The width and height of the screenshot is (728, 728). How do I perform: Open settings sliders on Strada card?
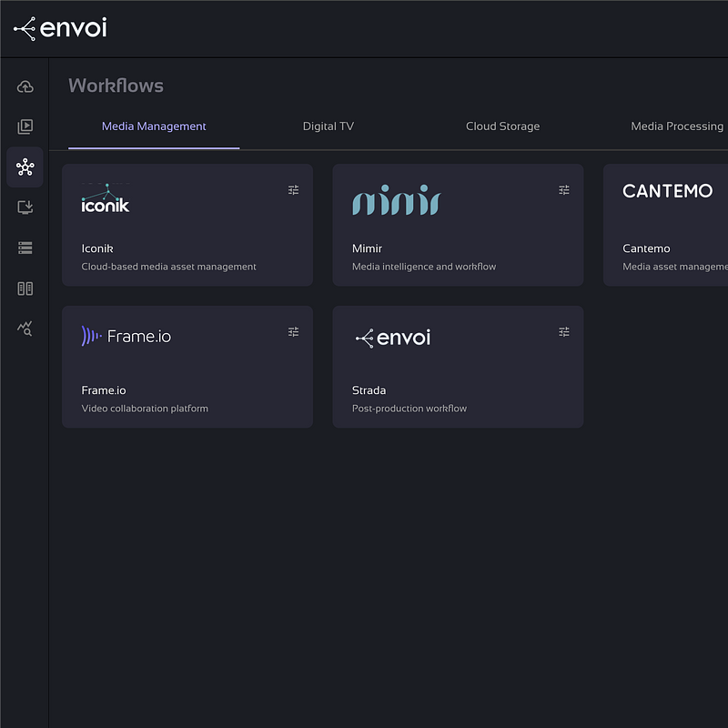coord(564,332)
